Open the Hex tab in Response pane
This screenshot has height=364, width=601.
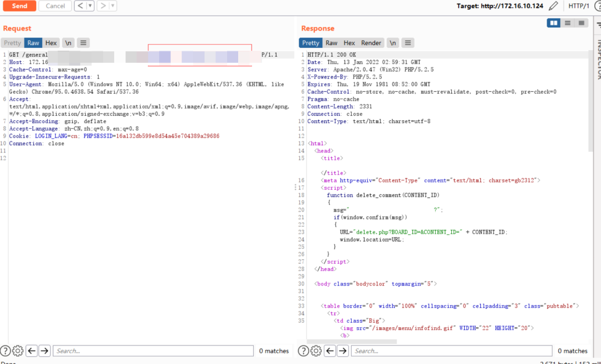[x=349, y=43]
